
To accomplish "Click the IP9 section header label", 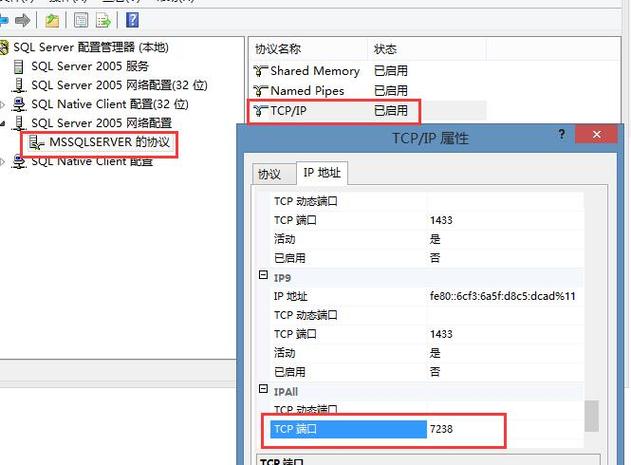I will [x=283, y=278].
